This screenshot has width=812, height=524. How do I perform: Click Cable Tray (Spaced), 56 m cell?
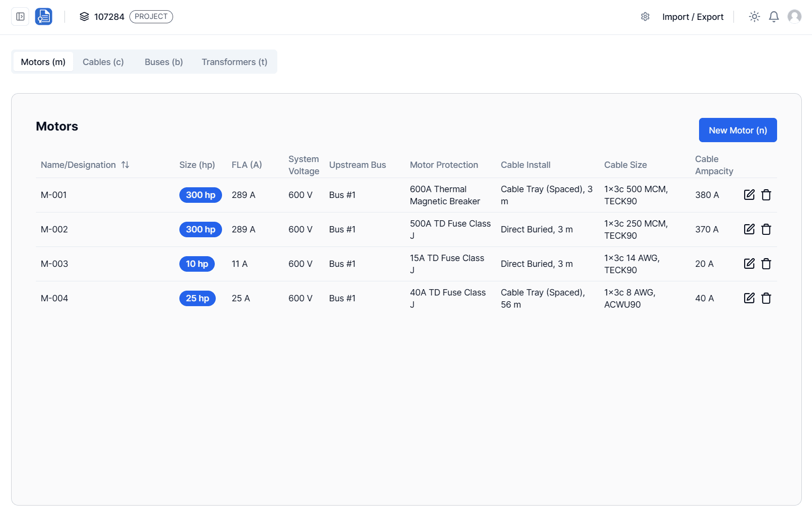tap(543, 298)
